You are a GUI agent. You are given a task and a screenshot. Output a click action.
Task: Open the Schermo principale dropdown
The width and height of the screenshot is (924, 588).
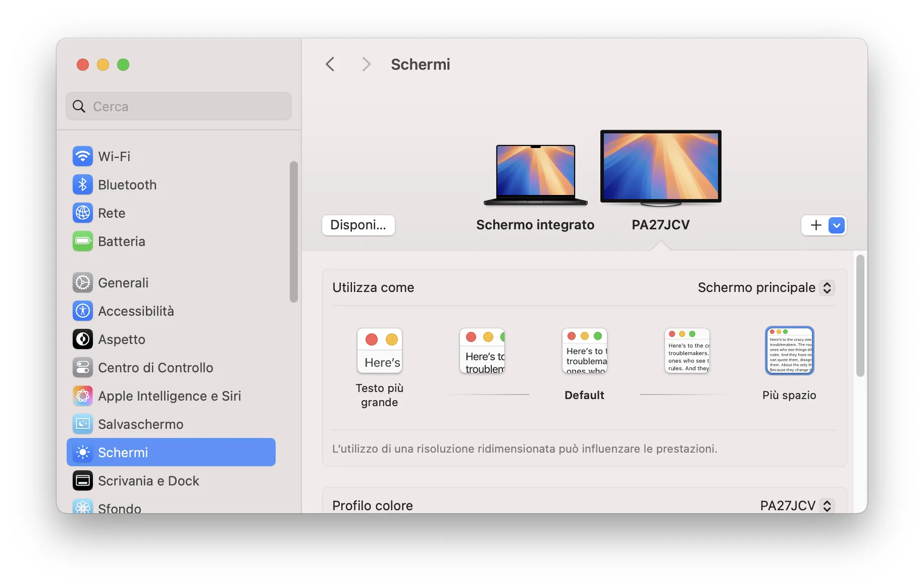pos(764,287)
